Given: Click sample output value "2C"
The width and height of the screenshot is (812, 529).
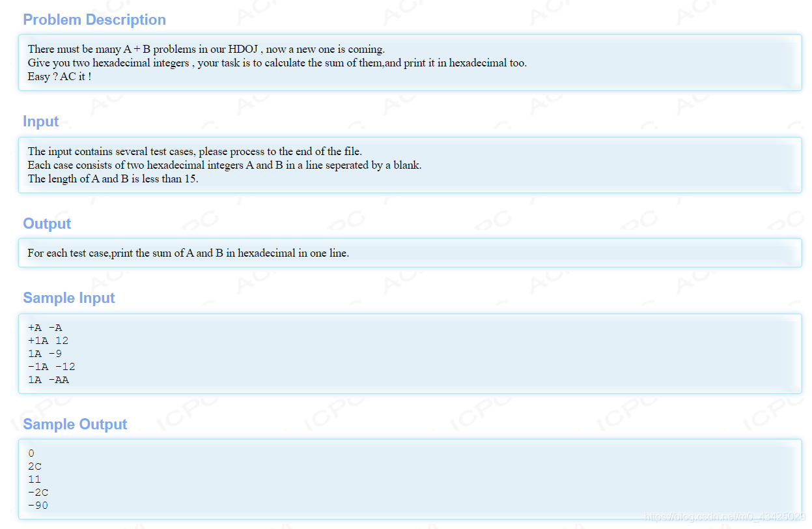Looking at the screenshot, I should [35, 466].
